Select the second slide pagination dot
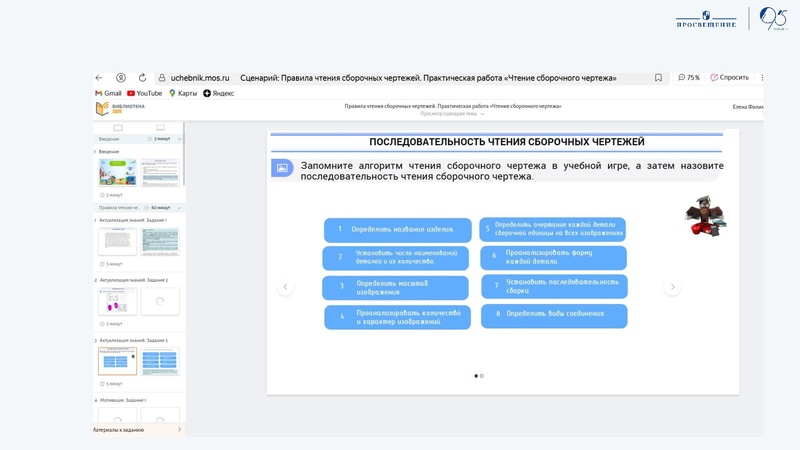Image resolution: width=800 pixels, height=450 pixels. pos(482,376)
